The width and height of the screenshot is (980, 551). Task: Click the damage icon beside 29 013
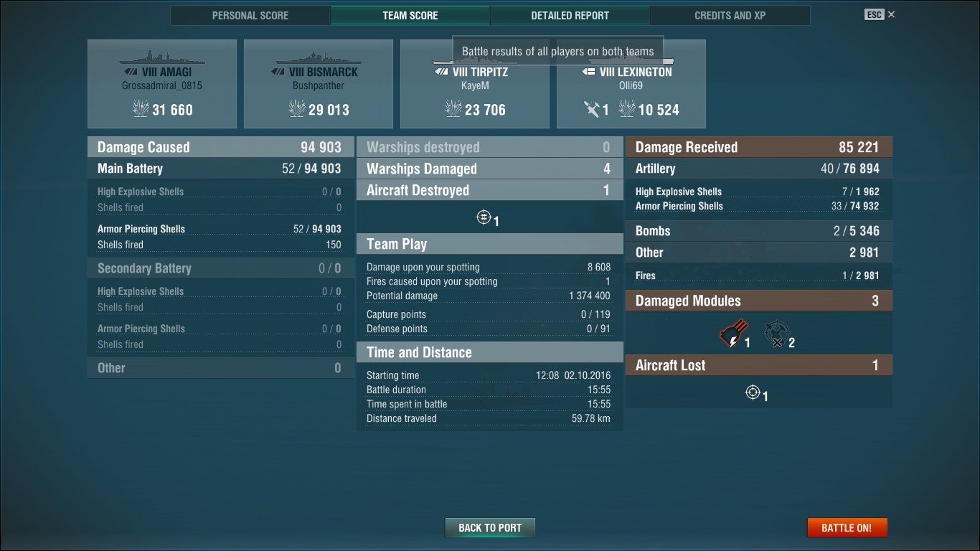pos(297,109)
